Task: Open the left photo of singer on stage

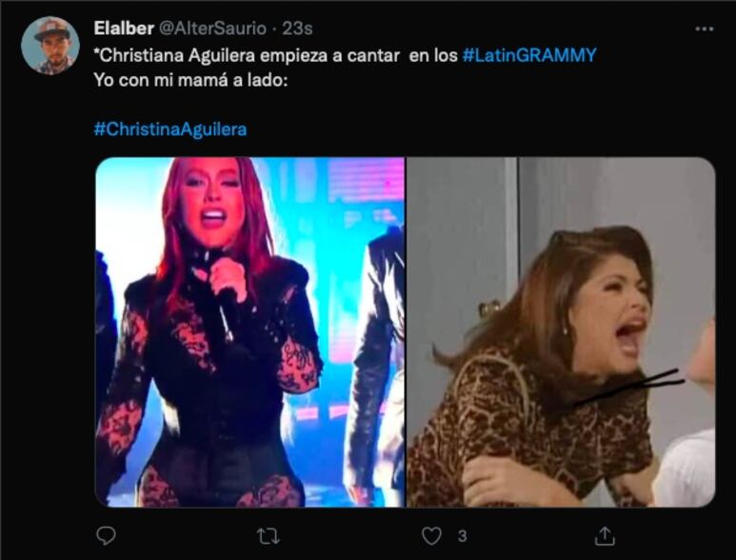Action: (x=250, y=332)
